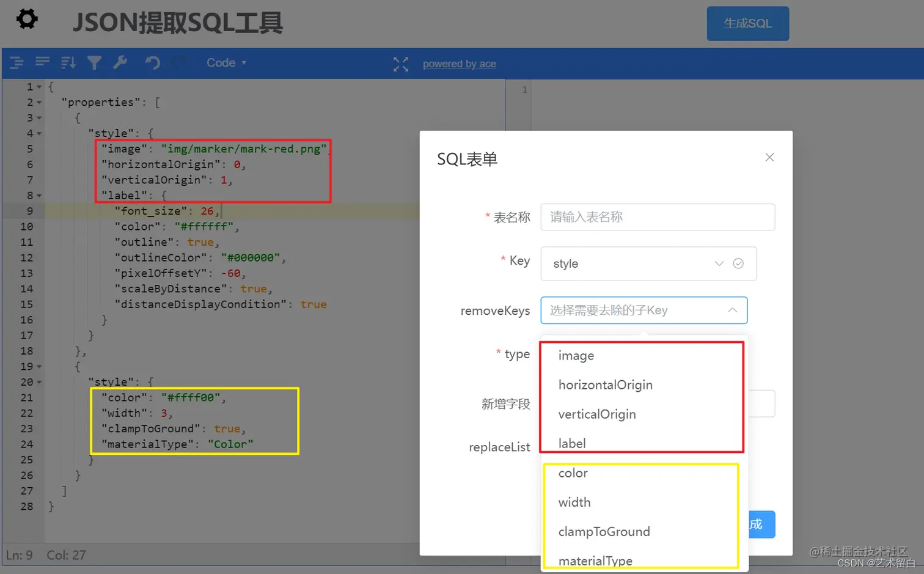Click the check-circle icon in Key field

click(x=738, y=263)
